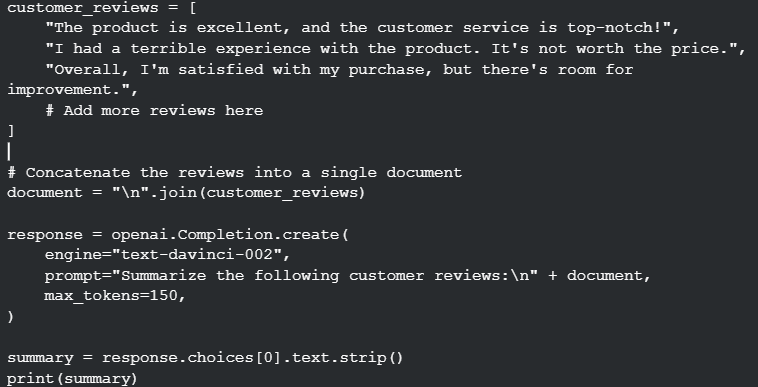This screenshot has height=387, width=758.
Task: Click the Summarize the following prompt string
Action: click(325, 275)
